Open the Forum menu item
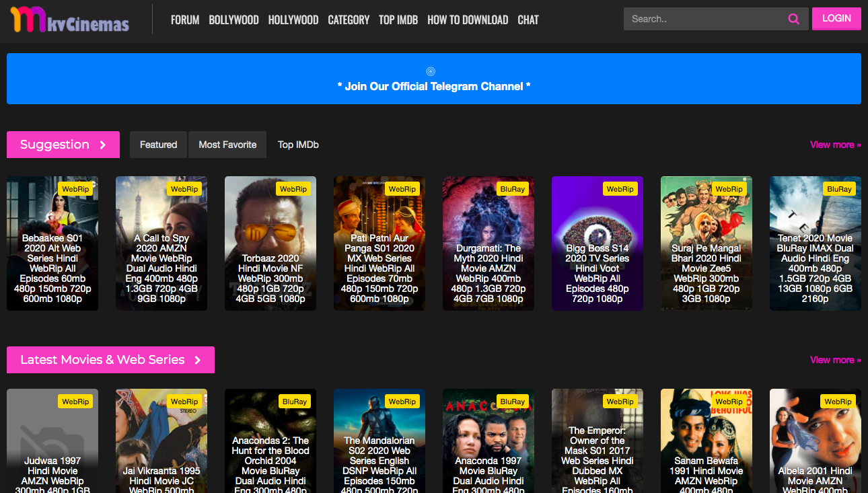868x493 pixels. [185, 20]
